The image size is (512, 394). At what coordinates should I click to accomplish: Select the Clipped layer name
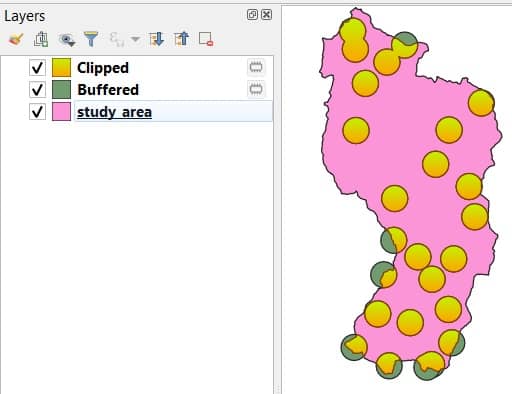(x=103, y=68)
